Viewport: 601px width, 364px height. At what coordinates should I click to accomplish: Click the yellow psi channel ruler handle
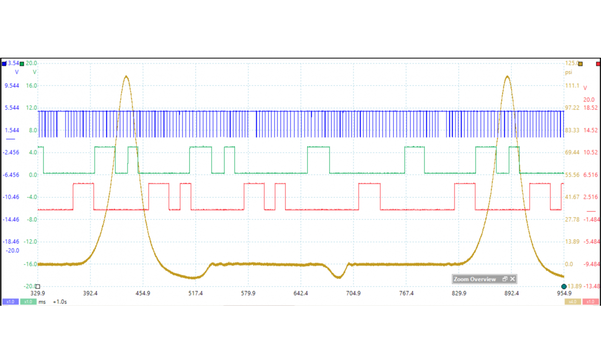[x=580, y=63]
